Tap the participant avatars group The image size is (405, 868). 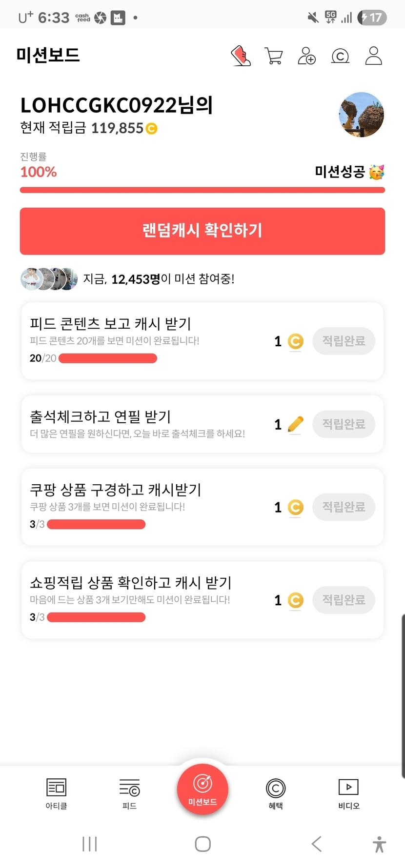[x=49, y=279]
